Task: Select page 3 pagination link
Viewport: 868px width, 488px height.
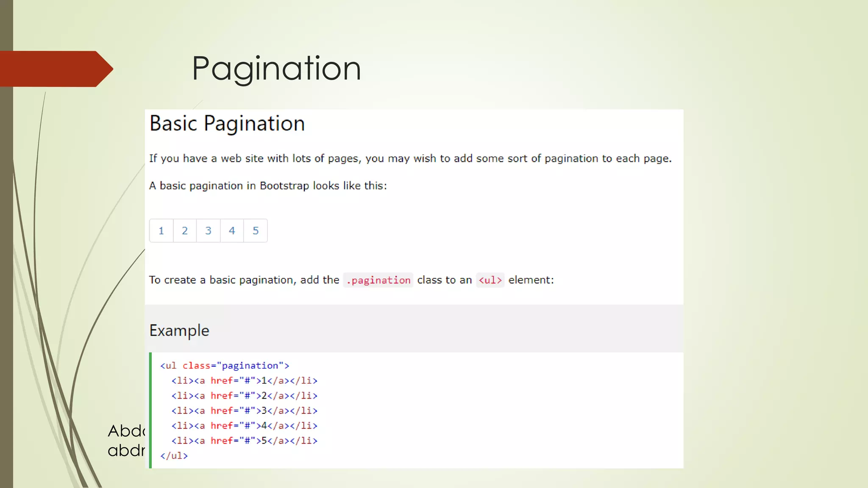Action: click(208, 231)
